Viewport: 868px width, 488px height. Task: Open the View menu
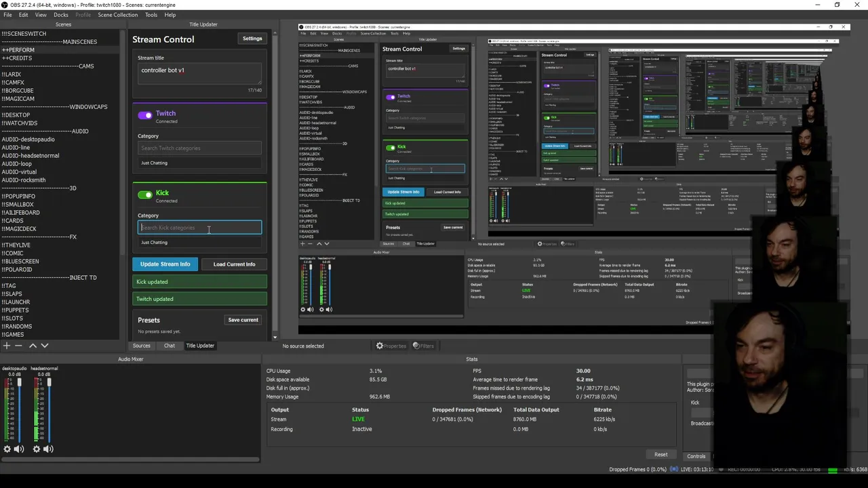41,15
